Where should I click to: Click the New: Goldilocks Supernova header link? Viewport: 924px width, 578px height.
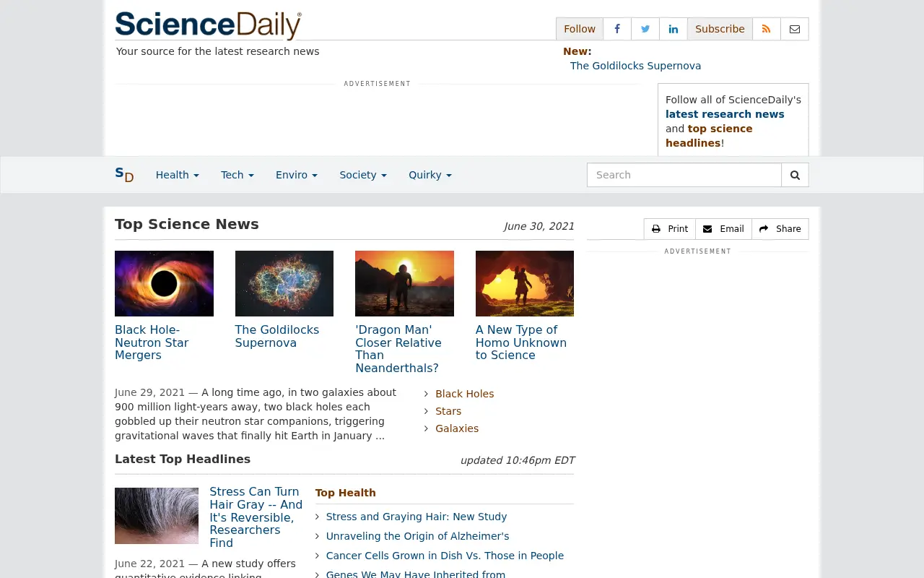[x=635, y=66]
